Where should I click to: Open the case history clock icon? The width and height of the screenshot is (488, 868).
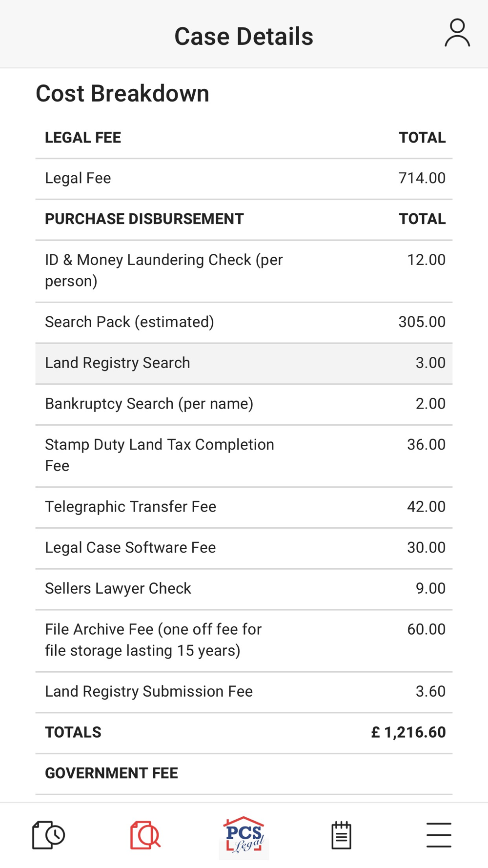coord(48,835)
